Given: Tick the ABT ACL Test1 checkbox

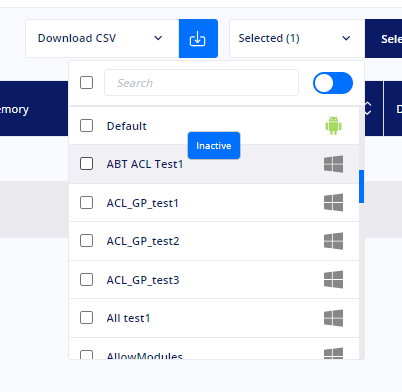Looking at the screenshot, I should click(x=86, y=164).
